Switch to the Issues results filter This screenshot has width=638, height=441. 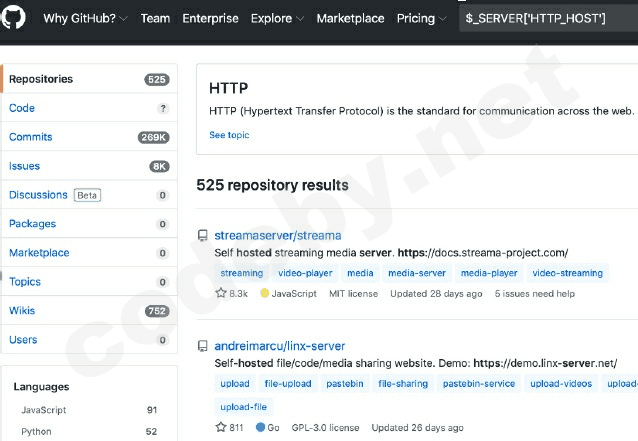click(x=25, y=166)
